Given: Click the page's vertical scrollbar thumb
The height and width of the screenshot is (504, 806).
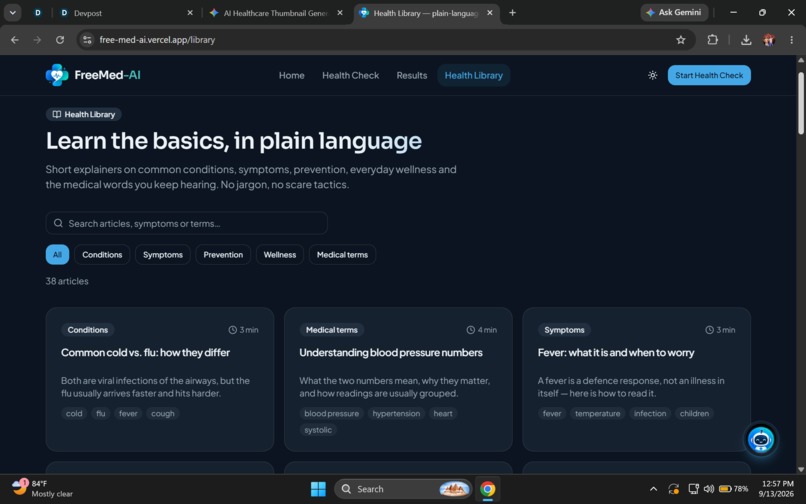Looking at the screenshot, I should click(x=801, y=103).
